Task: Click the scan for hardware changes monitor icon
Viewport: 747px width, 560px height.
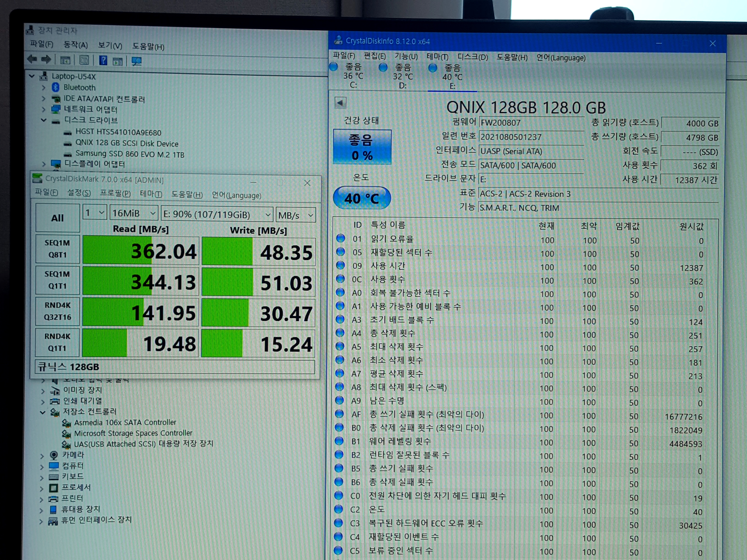Action: coord(136,61)
